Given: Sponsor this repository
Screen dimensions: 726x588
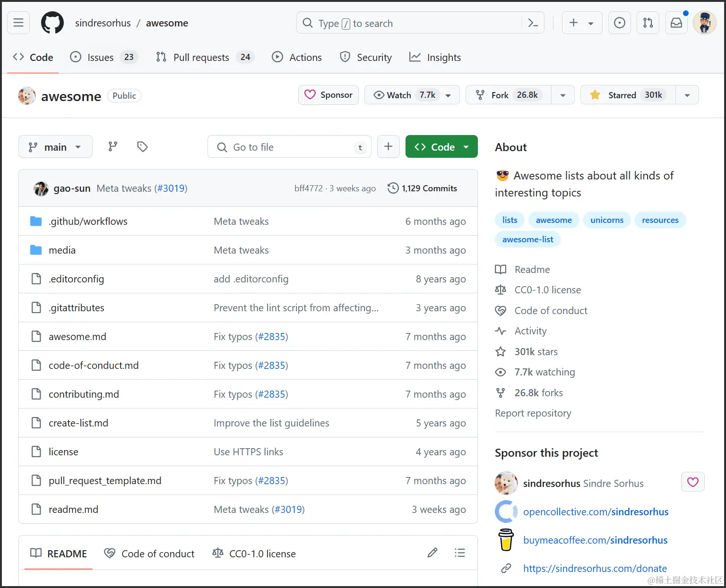Looking at the screenshot, I should coord(328,95).
